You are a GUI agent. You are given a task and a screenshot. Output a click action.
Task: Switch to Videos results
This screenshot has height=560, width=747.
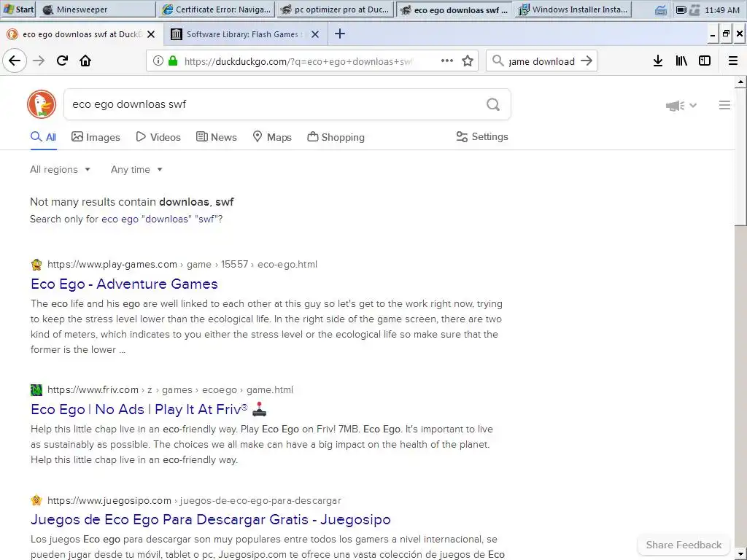click(x=158, y=137)
